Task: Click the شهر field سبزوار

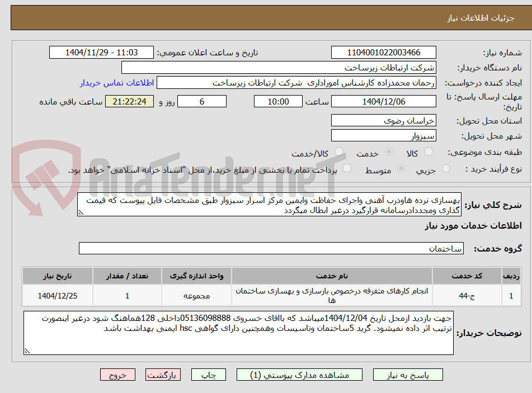Action: tap(383, 136)
